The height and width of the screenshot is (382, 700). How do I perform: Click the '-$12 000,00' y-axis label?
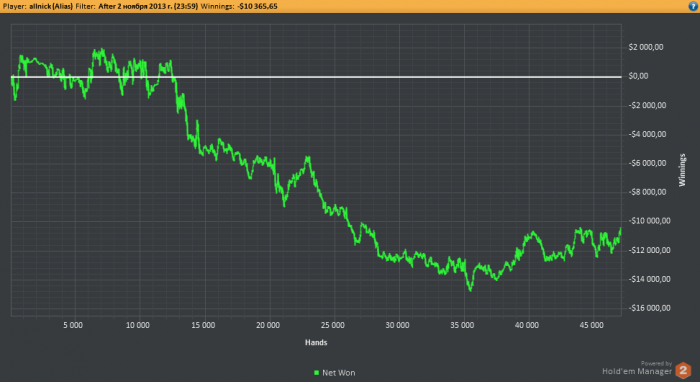pos(649,250)
